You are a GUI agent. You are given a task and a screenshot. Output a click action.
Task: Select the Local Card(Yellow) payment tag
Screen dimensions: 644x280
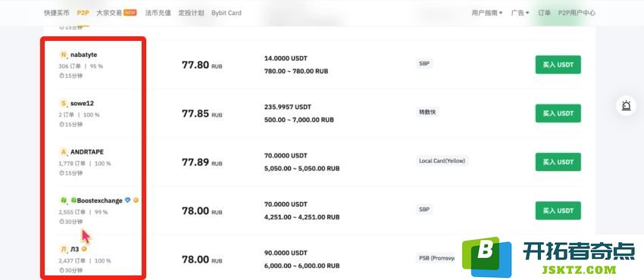point(442,160)
